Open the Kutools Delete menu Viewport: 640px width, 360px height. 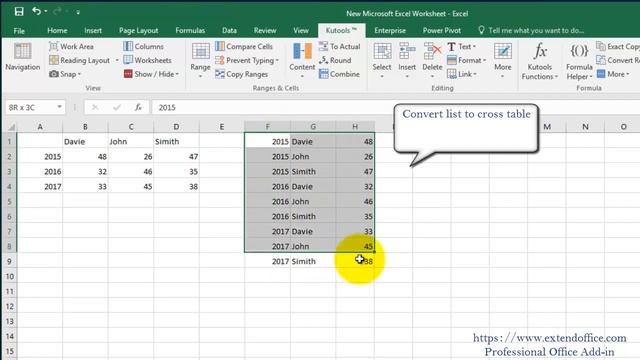tap(432, 60)
